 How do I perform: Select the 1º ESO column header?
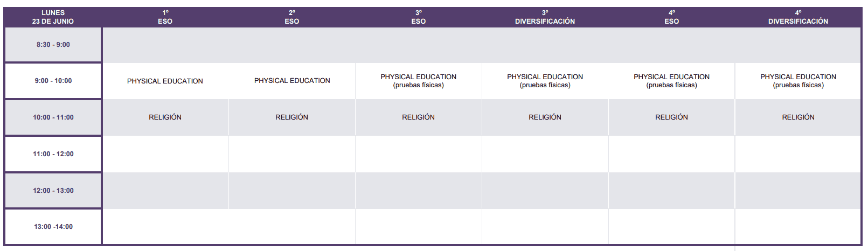(x=165, y=17)
